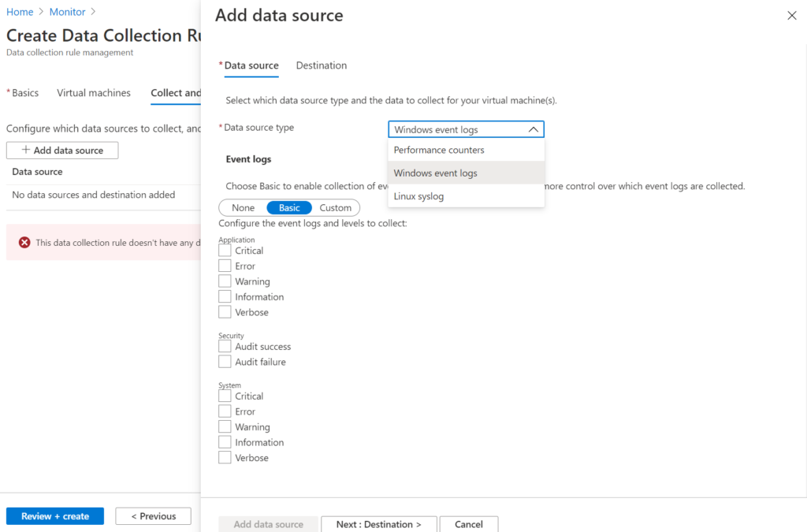Open the Basics tab
Viewport: 807px width, 532px height.
tap(24, 93)
